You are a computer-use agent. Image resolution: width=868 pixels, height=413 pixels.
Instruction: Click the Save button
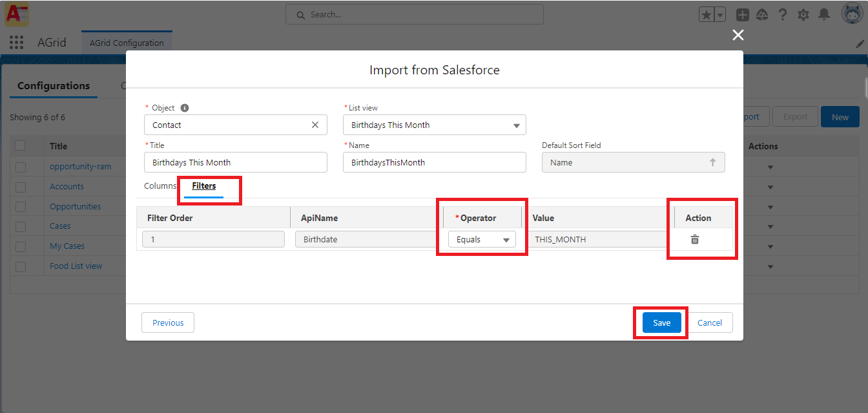tap(662, 323)
